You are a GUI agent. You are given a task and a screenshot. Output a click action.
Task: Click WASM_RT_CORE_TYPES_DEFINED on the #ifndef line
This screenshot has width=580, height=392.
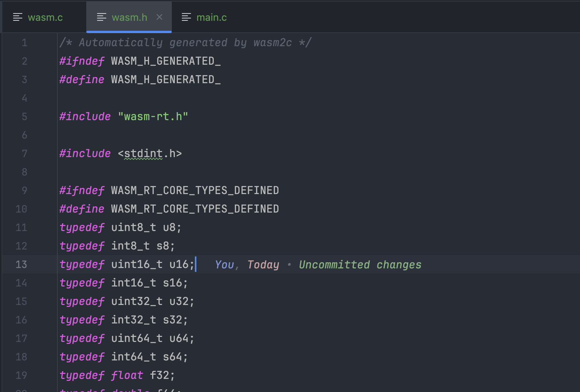coord(195,191)
